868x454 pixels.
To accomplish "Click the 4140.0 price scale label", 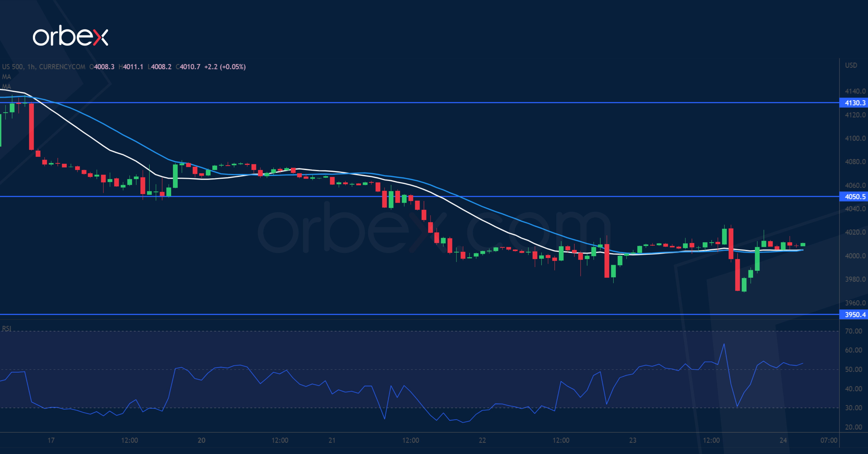I will click(855, 91).
